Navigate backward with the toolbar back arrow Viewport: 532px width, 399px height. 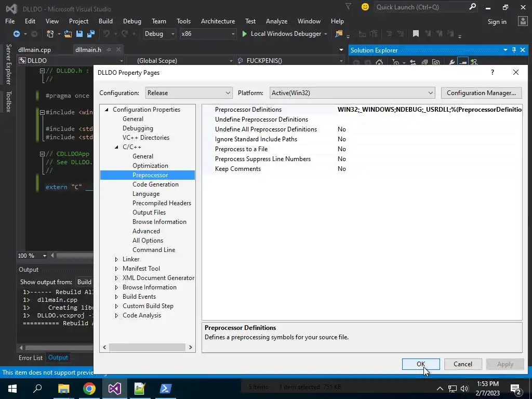[16, 34]
